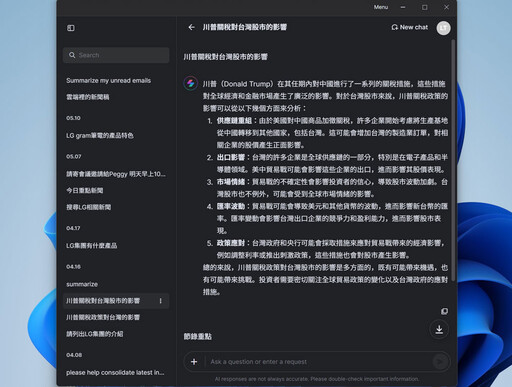Open '搜尋LG相關新聞' chat
Screen dimensions: 512x387
point(89,207)
